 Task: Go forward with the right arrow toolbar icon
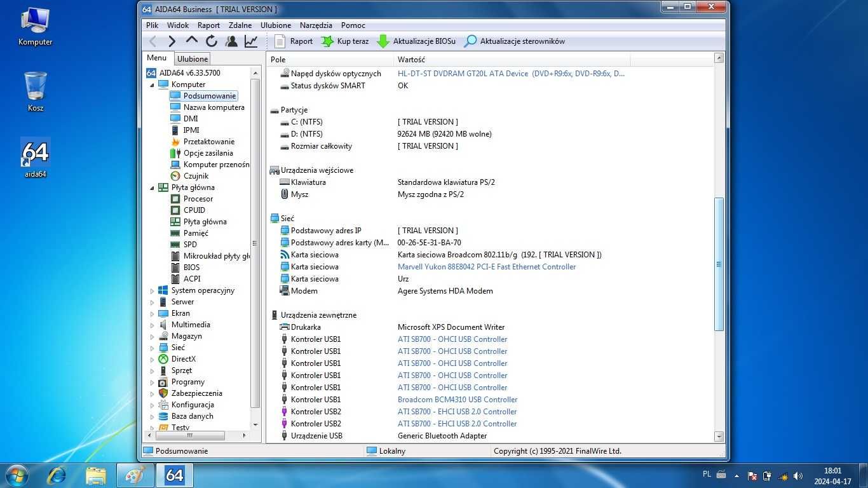coord(172,41)
